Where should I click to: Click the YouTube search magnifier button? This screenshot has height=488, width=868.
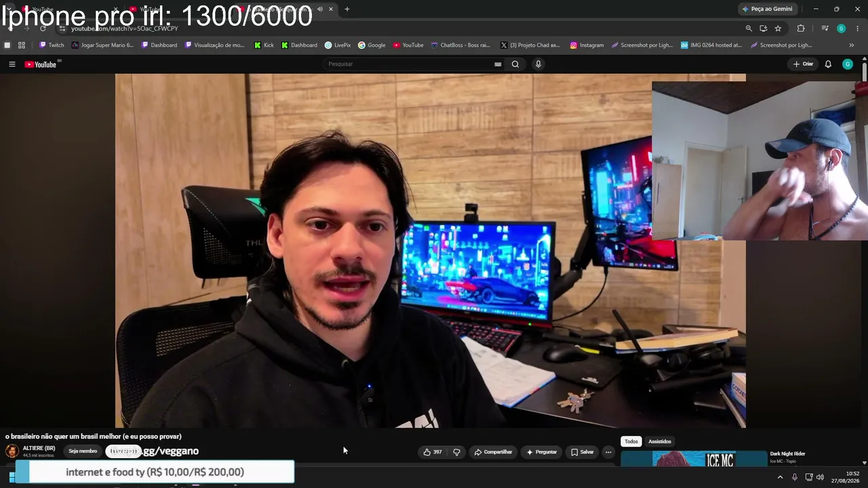(515, 64)
